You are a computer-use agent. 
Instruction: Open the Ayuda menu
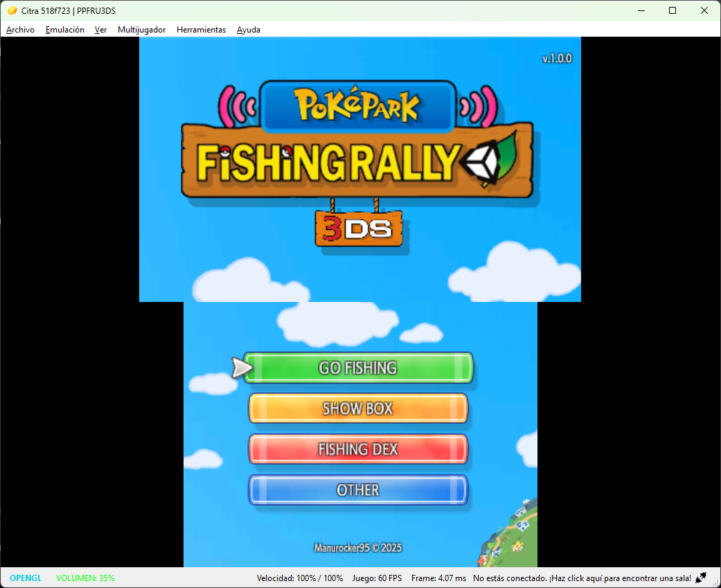[x=248, y=30]
